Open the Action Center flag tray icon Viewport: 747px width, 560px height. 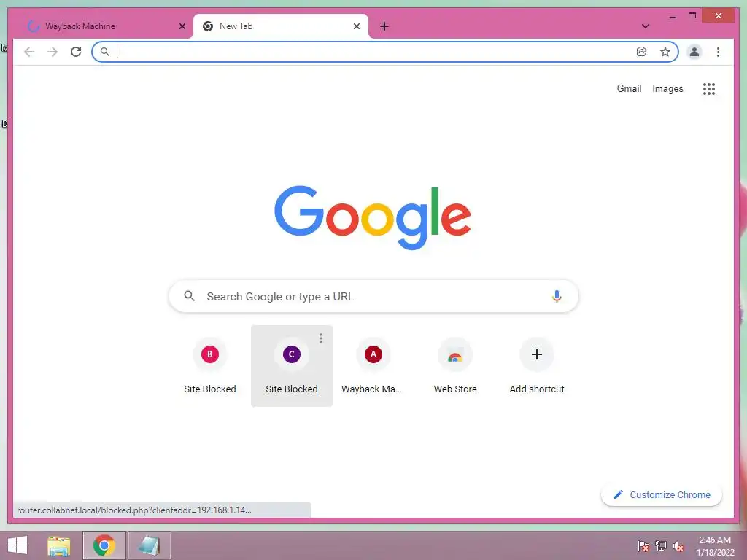[643, 546]
